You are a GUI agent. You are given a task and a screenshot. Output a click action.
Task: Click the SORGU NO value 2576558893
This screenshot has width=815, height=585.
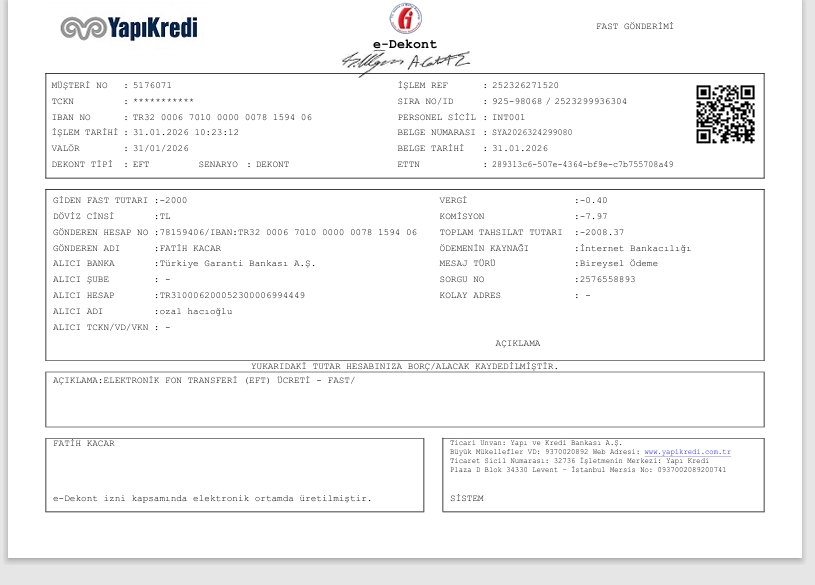pos(607,279)
